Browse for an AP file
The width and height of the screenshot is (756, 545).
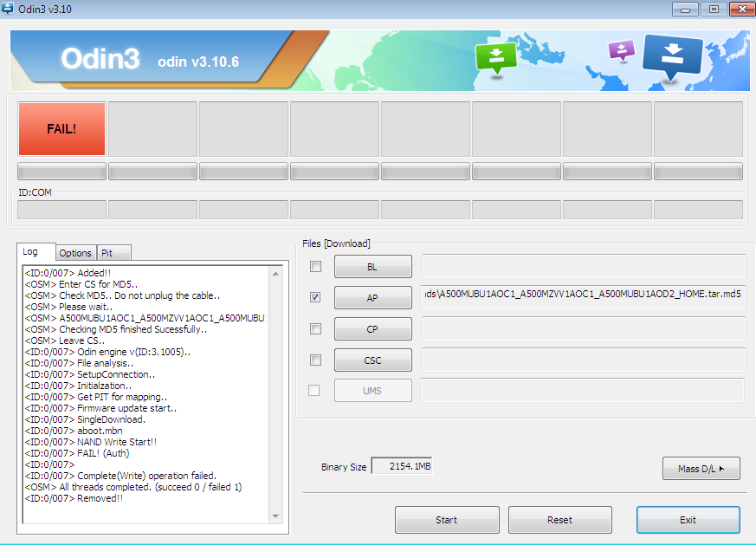(x=372, y=297)
